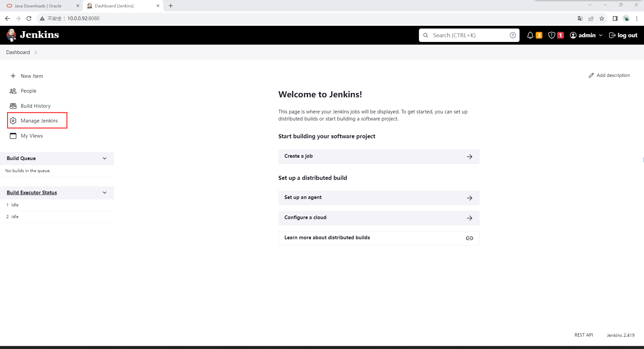Collapse the Build Executor Status panel

(105, 193)
